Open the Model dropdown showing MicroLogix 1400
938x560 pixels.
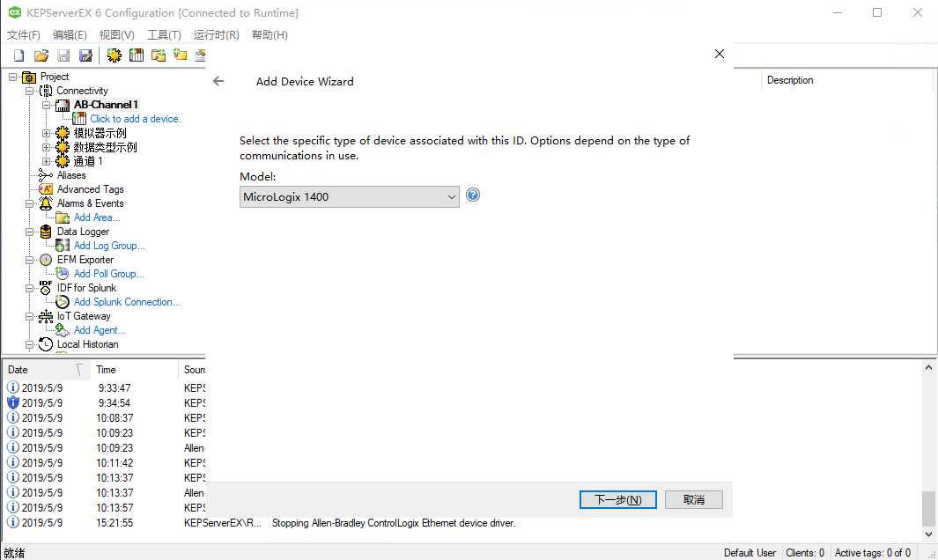pos(350,197)
